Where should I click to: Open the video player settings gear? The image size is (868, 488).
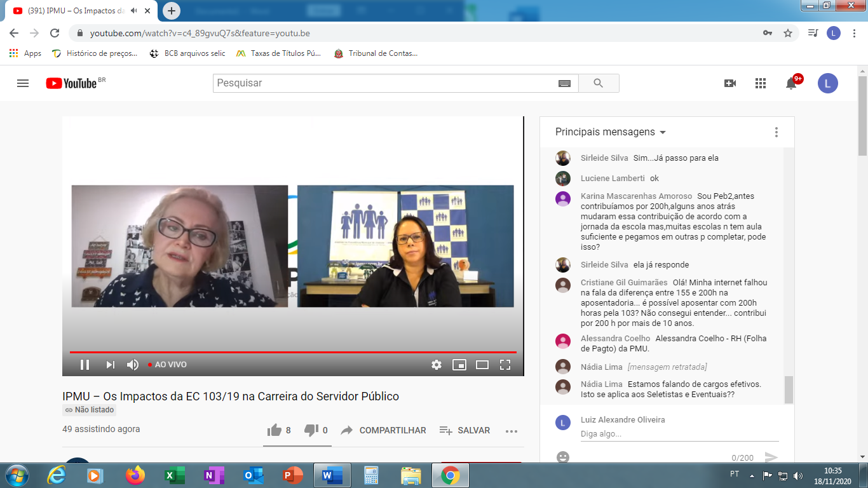(x=437, y=365)
